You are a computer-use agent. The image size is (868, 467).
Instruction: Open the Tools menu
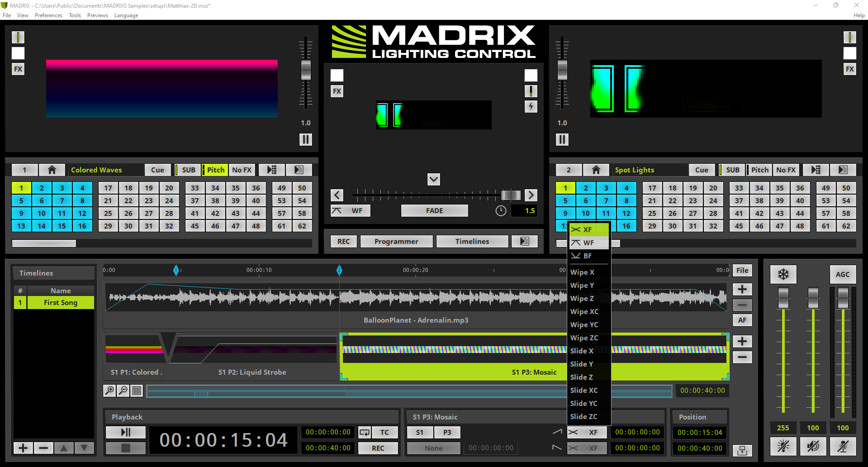point(75,15)
